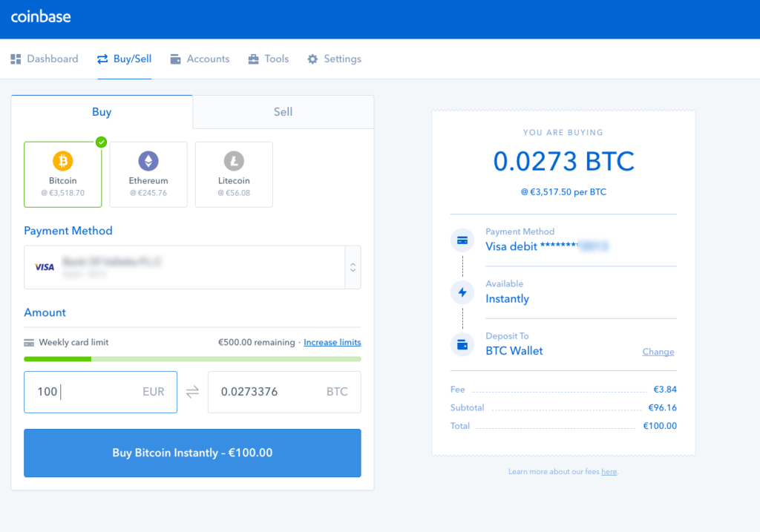Click the green checkmark badge on Bitcoin

coord(101,142)
